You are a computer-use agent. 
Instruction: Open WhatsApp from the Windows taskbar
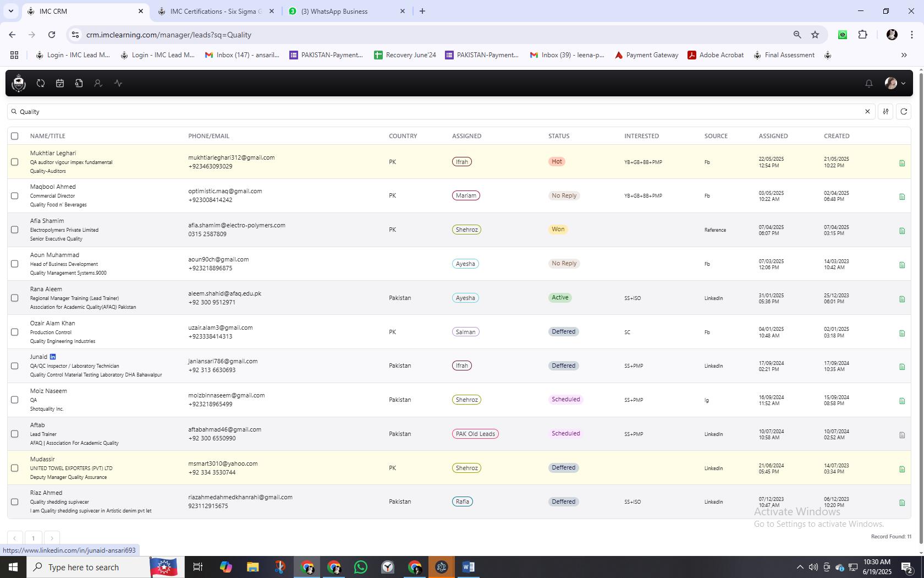coord(361,567)
